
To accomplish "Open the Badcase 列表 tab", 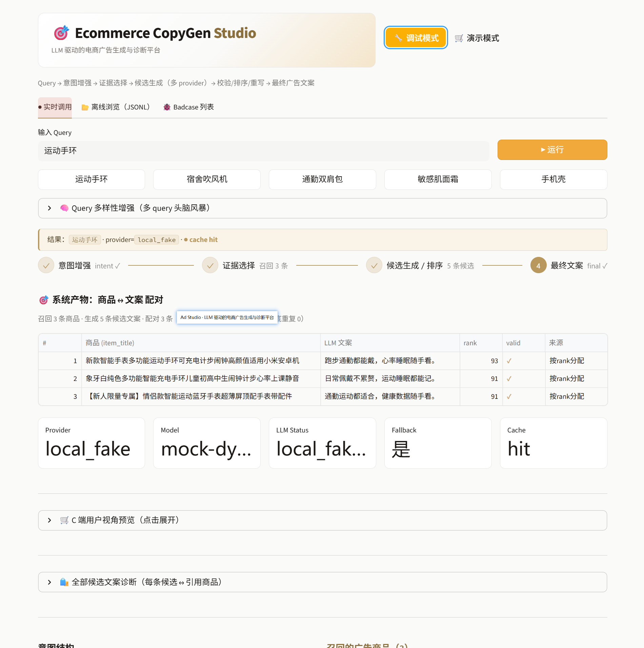I will (188, 107).
